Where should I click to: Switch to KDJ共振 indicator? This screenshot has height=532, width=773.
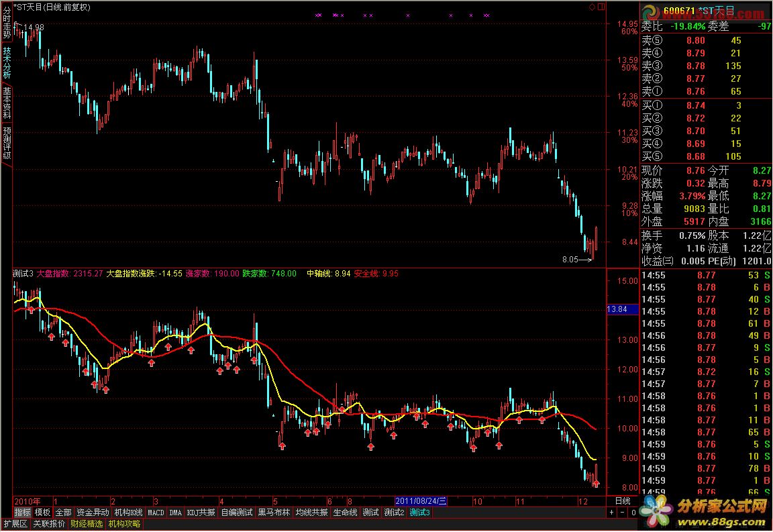[x=201, y=513]
